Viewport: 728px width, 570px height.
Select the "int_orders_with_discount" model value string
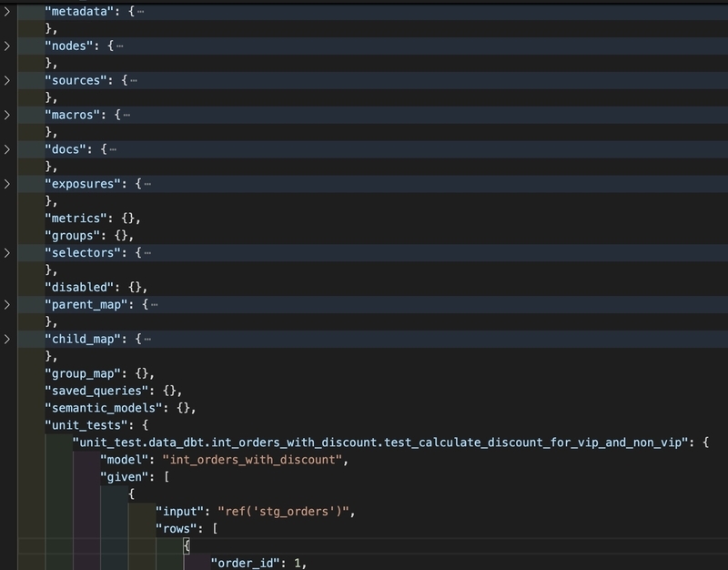(252, 460)
